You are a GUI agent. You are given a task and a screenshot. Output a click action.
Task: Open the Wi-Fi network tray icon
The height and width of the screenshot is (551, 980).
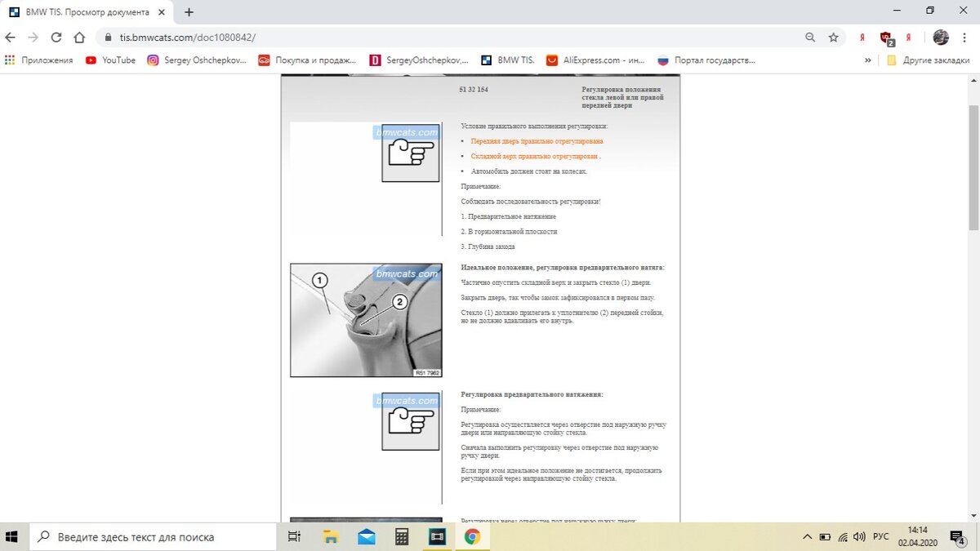(842, 536)
